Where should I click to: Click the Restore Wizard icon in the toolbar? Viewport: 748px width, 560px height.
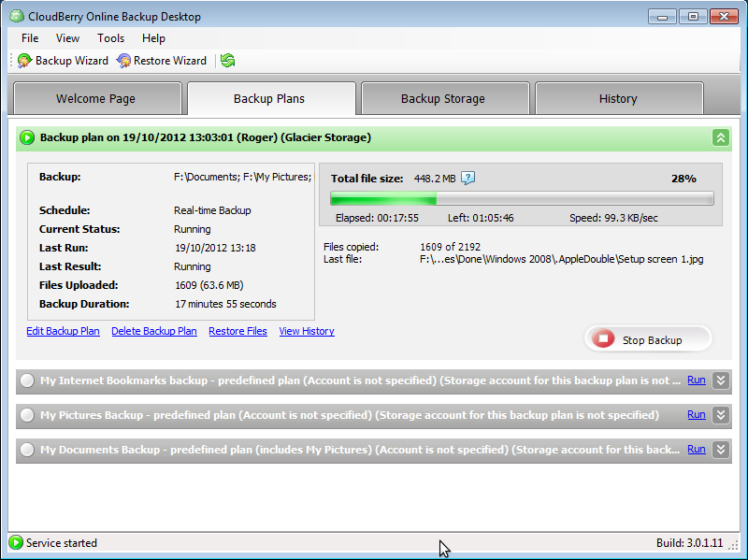(x=123, y=61)
